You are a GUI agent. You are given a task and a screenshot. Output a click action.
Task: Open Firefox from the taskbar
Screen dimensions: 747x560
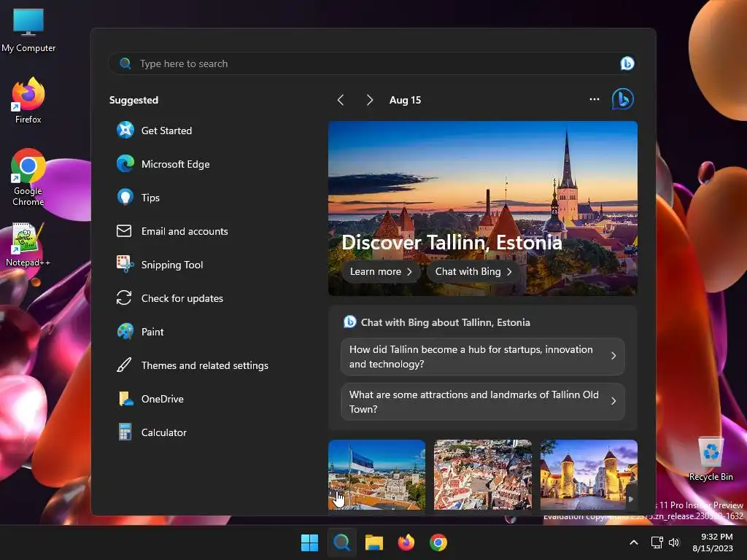pyautogui.click(x=406, y=542)
